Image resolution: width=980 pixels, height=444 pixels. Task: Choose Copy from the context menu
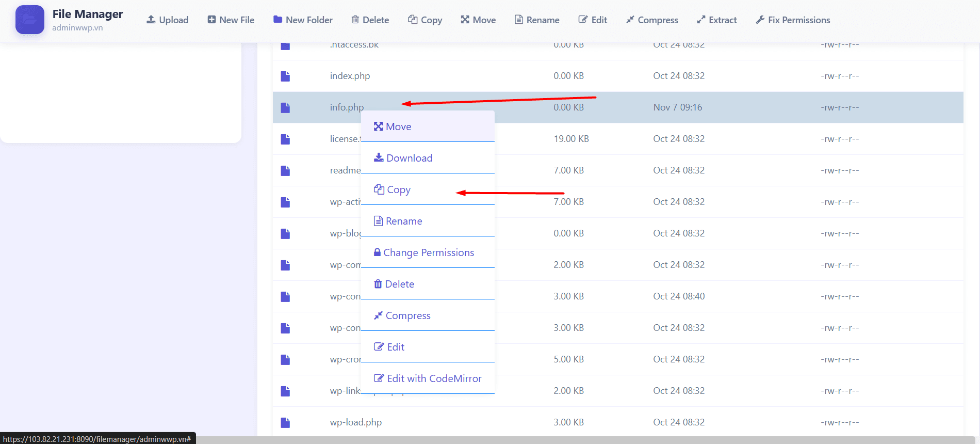pyautogui.click(x=393, y=189)
